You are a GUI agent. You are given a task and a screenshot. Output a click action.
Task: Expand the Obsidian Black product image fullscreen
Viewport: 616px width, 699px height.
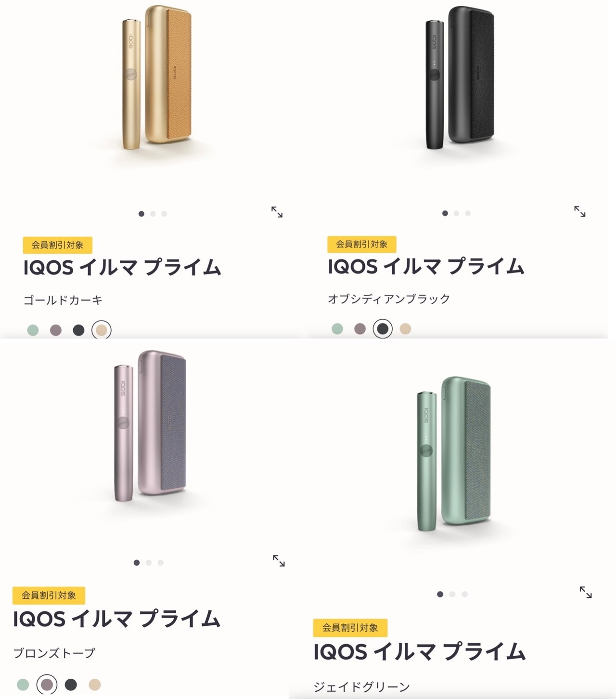click(x=580, y=211)
